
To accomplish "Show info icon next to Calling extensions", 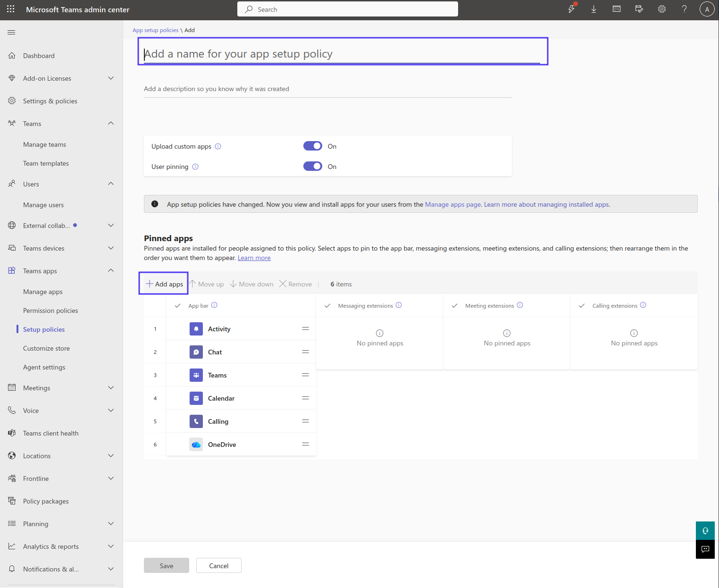I will click(643, 305).
